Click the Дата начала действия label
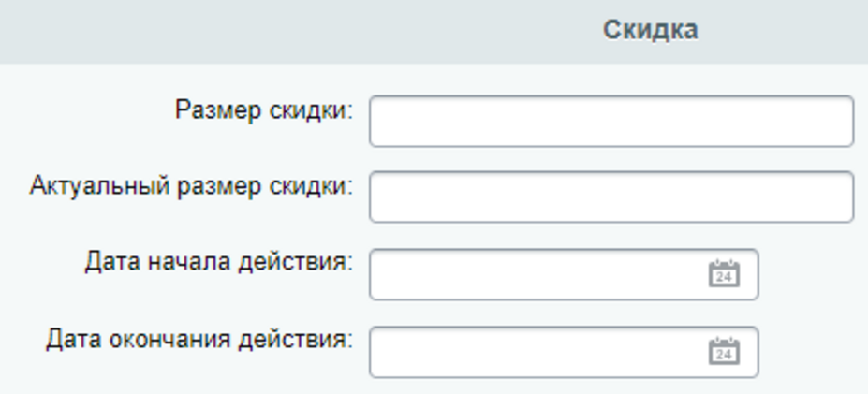The height and width of the screenshot is (394, 868). point(218,261)
